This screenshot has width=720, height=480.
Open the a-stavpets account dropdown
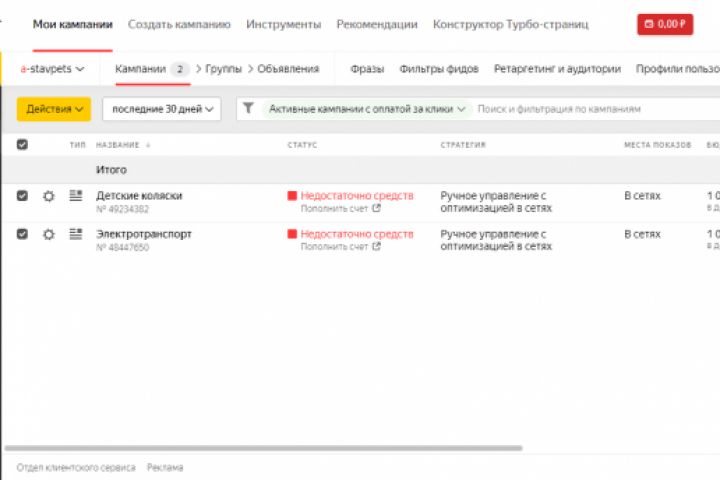53,69
